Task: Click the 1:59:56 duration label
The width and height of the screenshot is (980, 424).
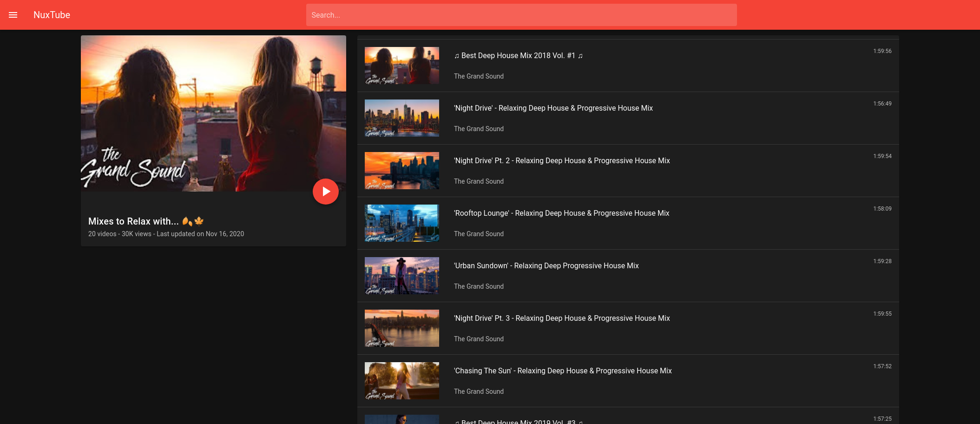Action: (882, 51)
